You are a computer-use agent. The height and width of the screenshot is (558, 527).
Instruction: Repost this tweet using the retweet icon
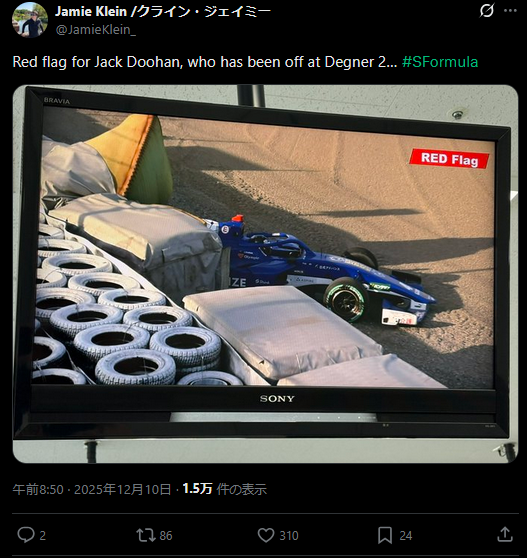[x=146, y=535]
